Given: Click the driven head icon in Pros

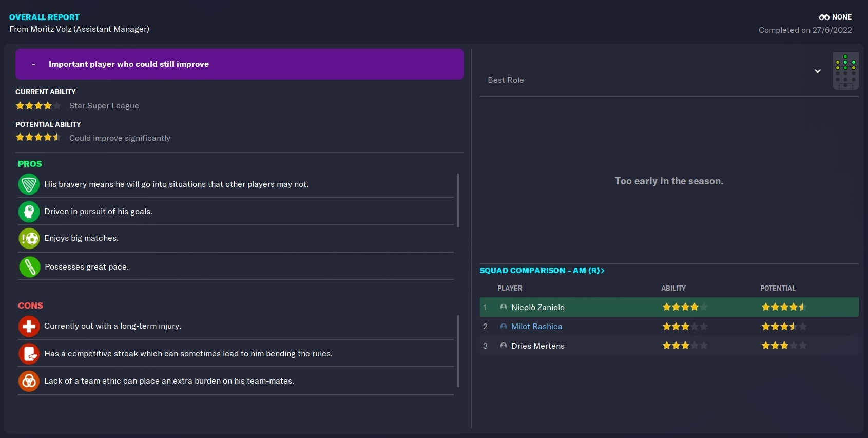Looking at the screenshot, I should tap(29, 212).
